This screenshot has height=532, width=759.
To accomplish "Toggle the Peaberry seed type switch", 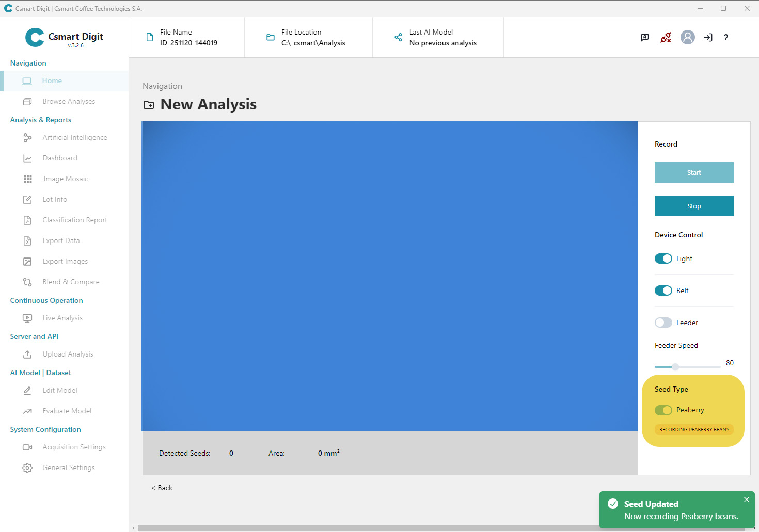I will tap(663, 410).
